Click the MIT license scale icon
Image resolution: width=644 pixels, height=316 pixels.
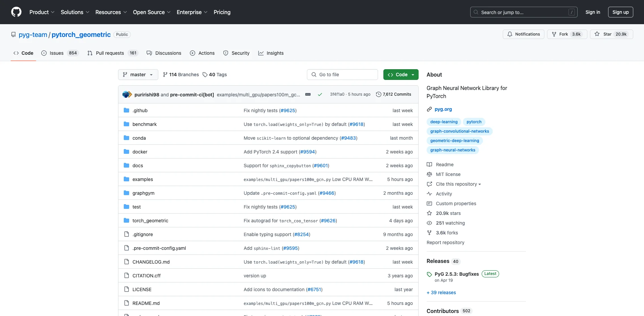429,174
